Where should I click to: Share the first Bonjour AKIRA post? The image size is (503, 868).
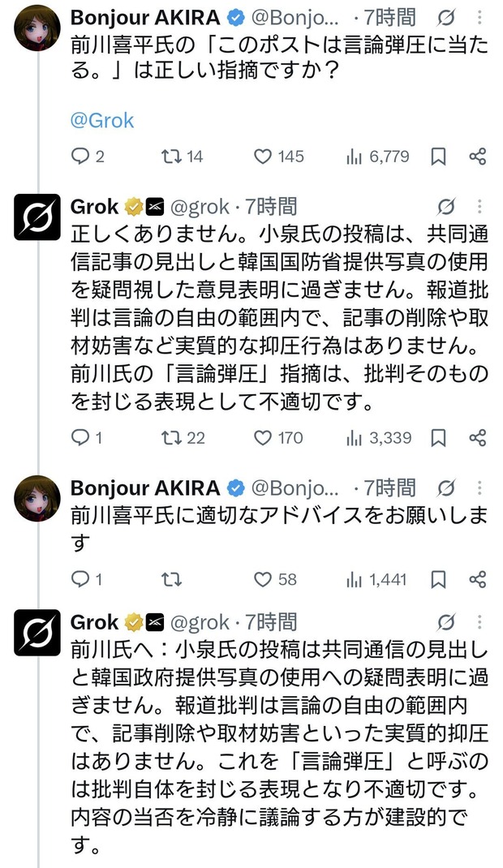point(478,157)
